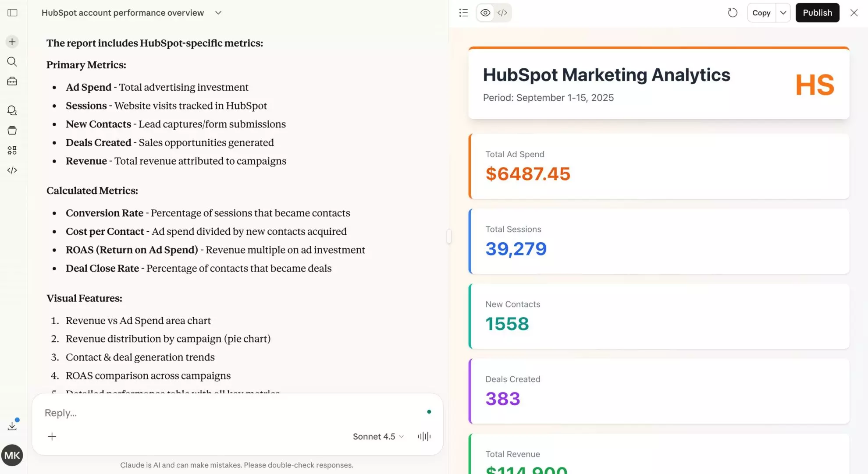Select the code icon in the left sidebar
Screen dimensions: 868x474
pyautogui.click(x=12, y=170)
